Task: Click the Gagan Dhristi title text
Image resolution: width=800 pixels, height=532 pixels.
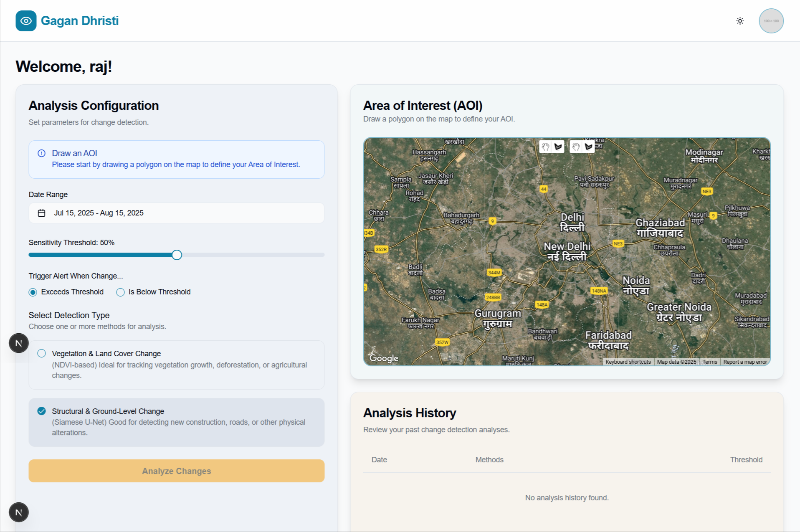Action: (80, 21)
